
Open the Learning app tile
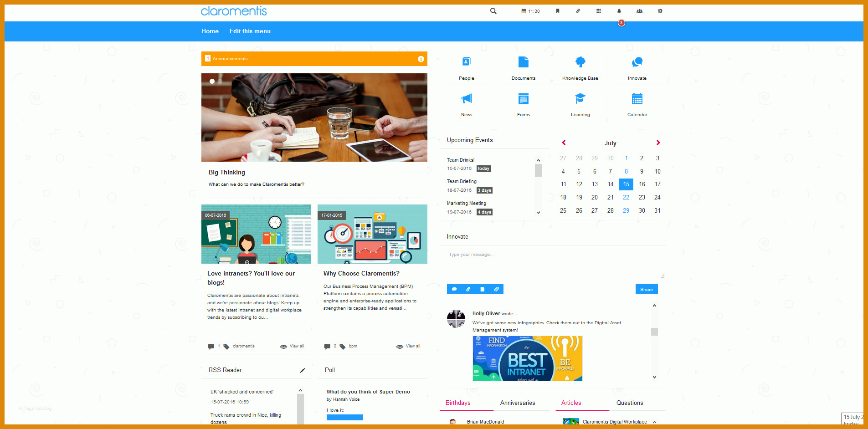[580, 105]
